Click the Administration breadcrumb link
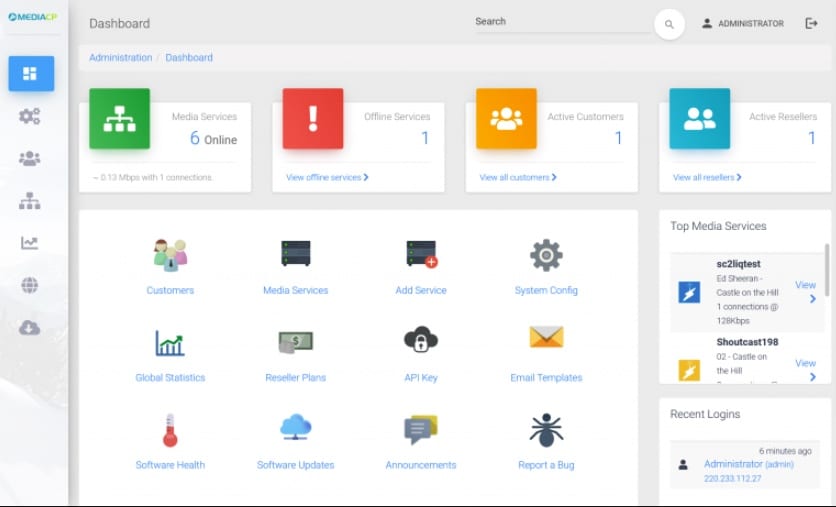 (x=120, y=58)
